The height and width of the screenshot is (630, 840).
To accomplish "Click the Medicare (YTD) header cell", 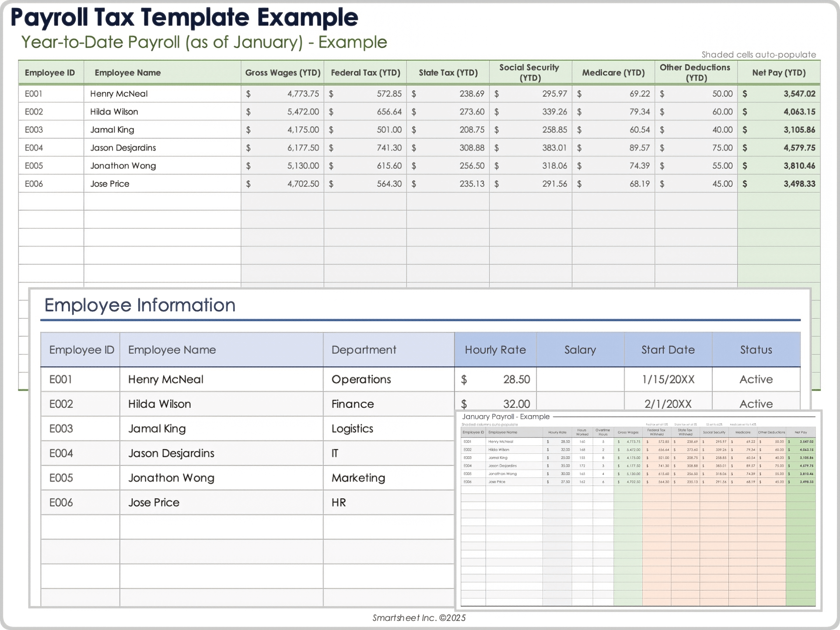I will 612,73.
